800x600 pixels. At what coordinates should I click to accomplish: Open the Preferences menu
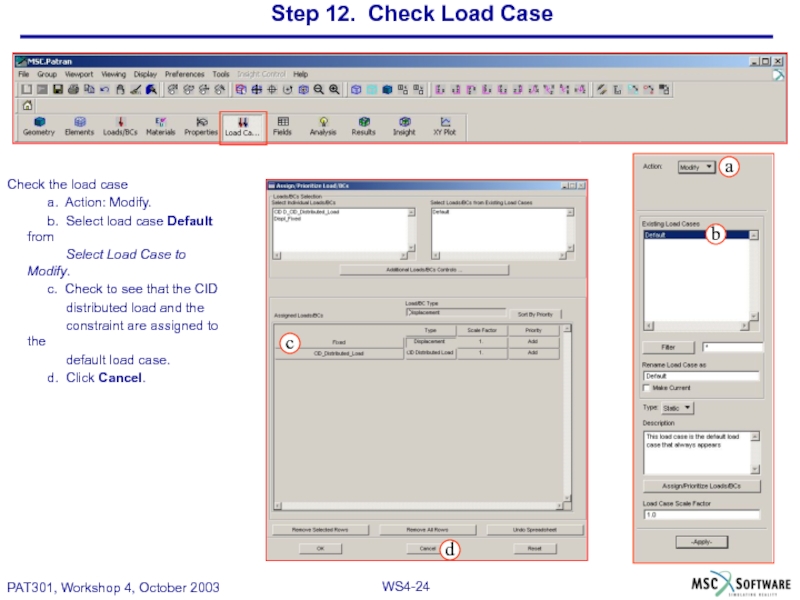185,74
